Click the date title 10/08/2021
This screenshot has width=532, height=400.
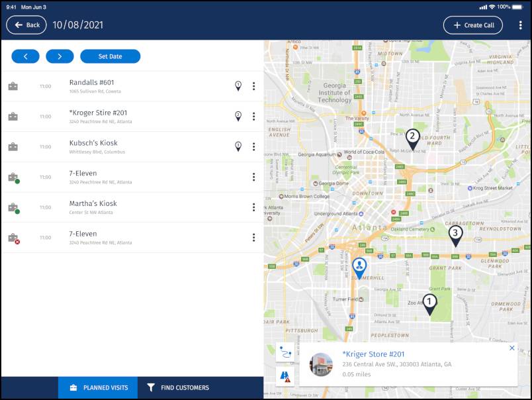pos(77,25)
